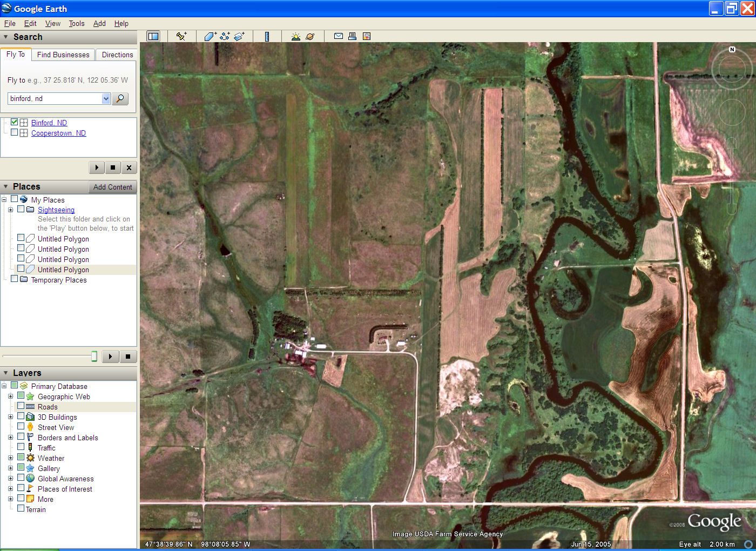Screen dimensions: 756x551
Task: Stop the Places tour playback
Action: pyautogui.click(x=128, y=357)
